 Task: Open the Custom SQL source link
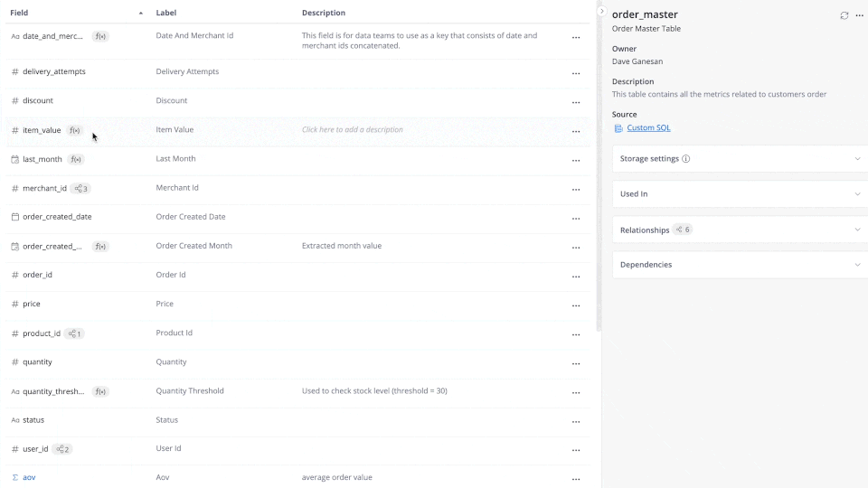click(x=648, y=128)
